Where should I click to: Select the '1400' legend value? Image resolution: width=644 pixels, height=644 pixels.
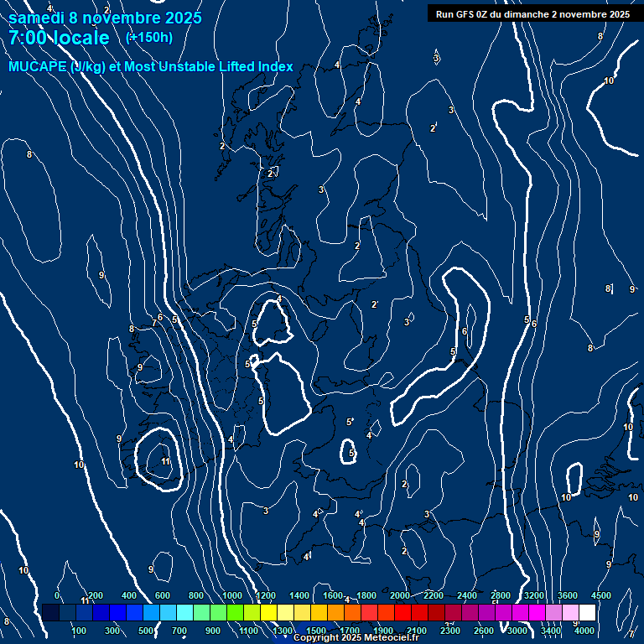tap(299, 595)
